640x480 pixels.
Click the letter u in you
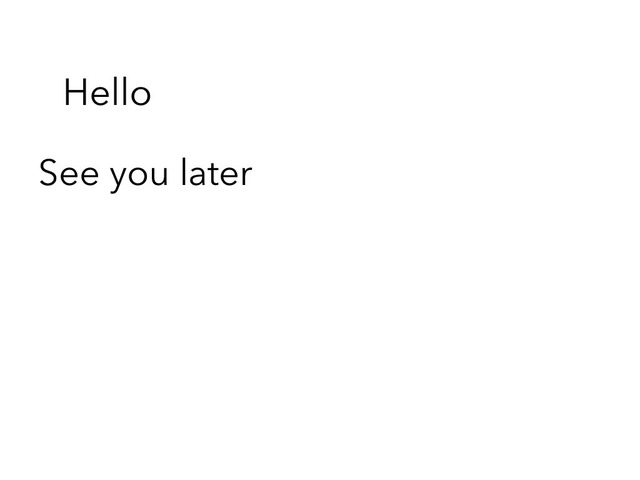160,176
